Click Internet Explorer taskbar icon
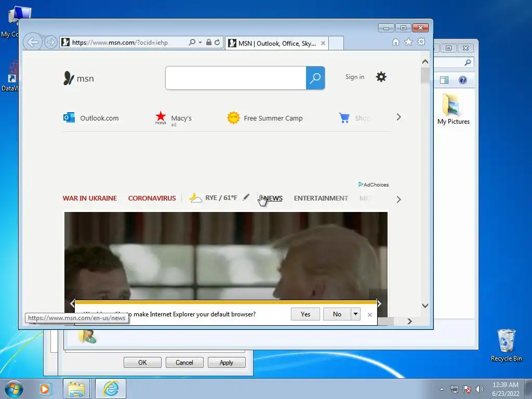The width and height of the screenshot is (532, 399). (x=111, y=389)
